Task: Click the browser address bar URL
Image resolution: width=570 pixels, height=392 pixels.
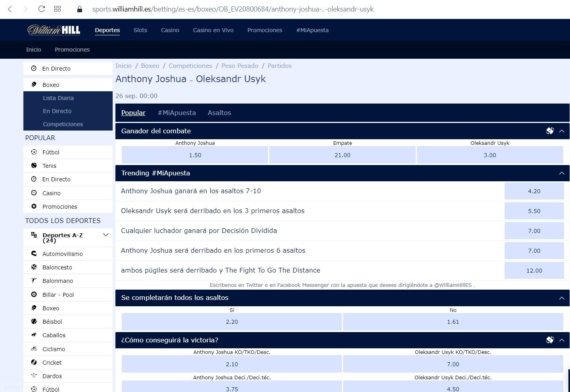Action: (x=233, y=9)
